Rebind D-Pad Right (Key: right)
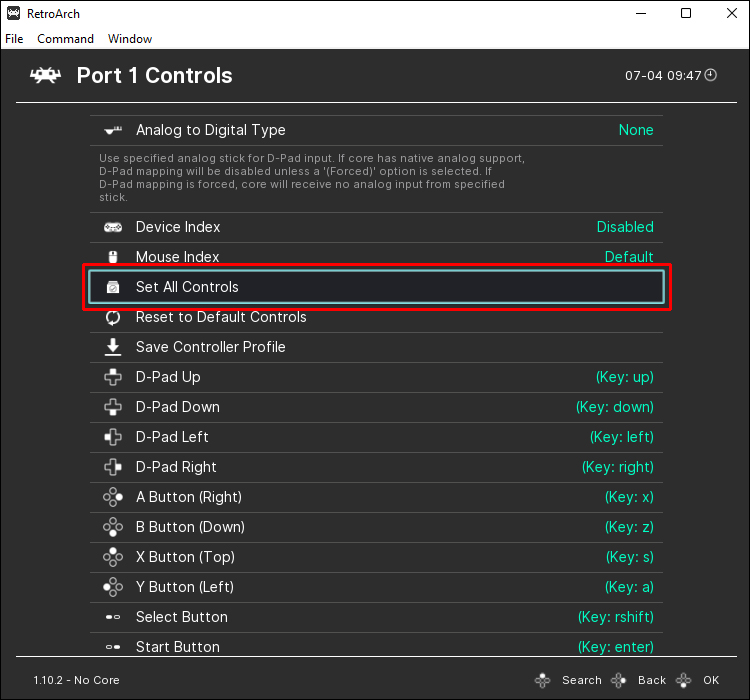Viewport: 750px width, 700px height. pos(376,467)
